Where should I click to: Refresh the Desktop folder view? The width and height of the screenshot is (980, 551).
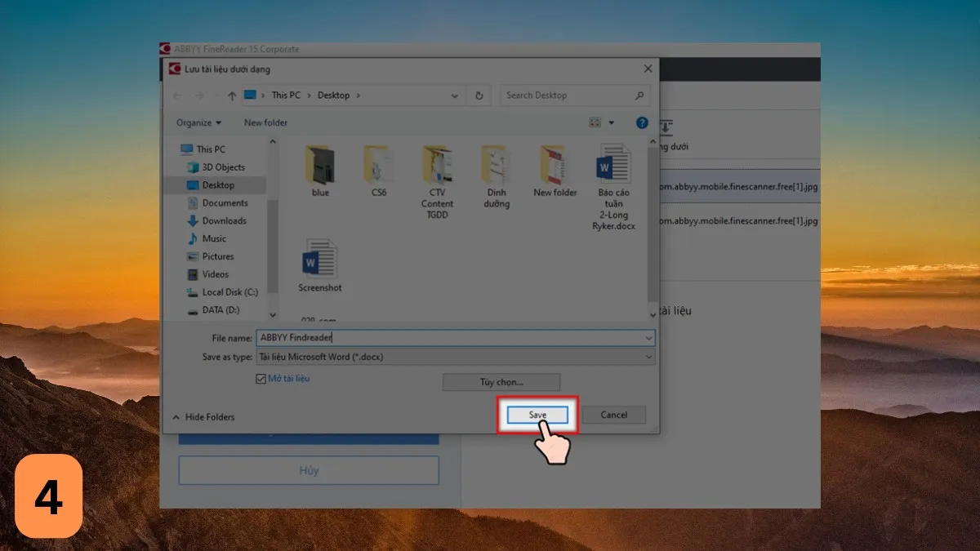[480, 95]
